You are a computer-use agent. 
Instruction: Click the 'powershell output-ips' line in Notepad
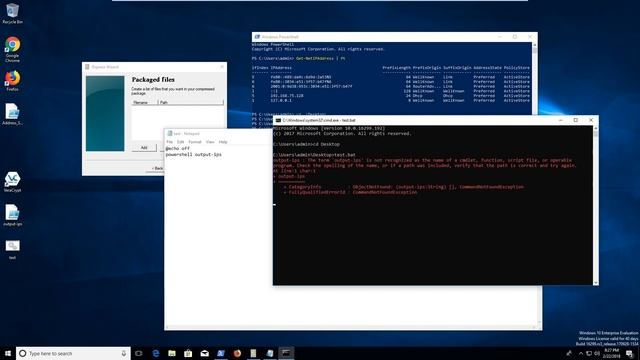(x=193, y=155)
